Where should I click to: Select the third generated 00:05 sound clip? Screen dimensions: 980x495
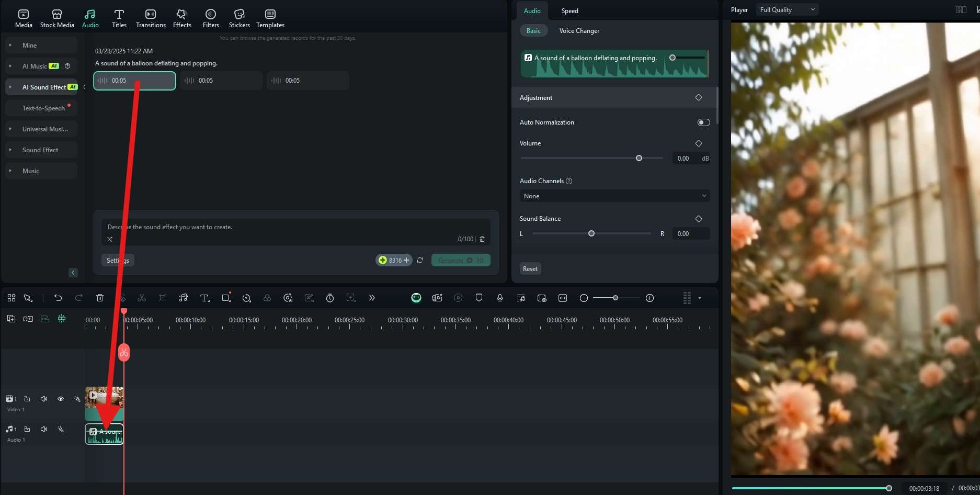click(308, 81)
